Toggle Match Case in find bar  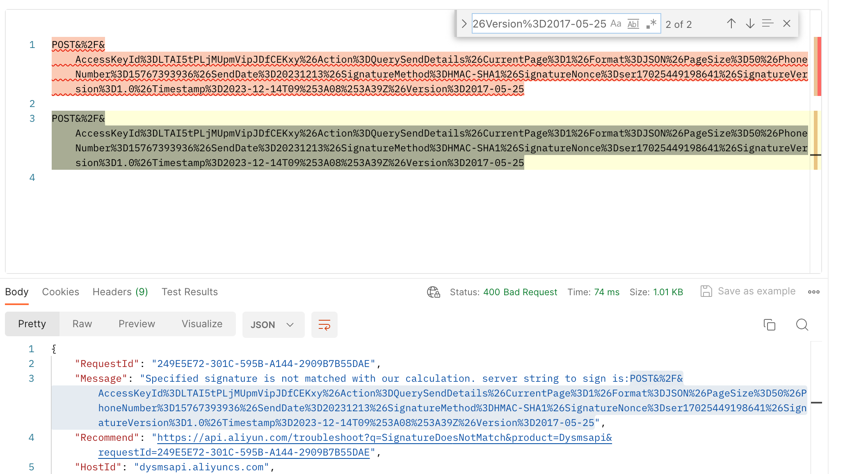pyautogui.click(x=616, y=24)
